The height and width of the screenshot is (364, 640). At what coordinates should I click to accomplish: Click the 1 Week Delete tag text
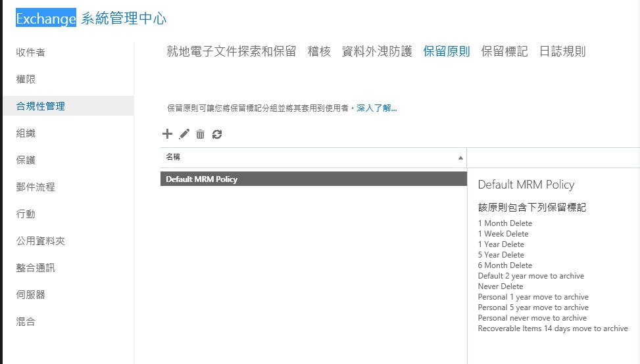pos(503,233)
